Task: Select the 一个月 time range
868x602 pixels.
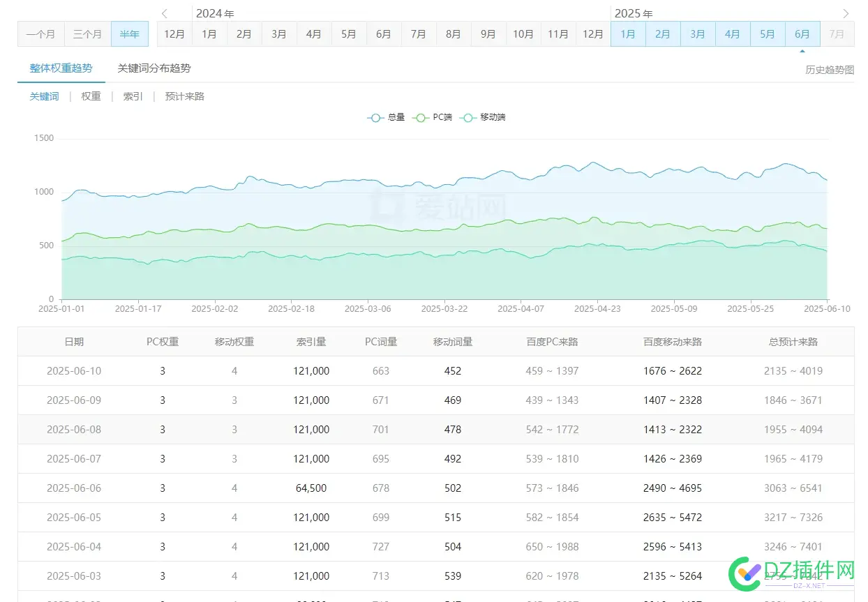Action: pos(41,33)
